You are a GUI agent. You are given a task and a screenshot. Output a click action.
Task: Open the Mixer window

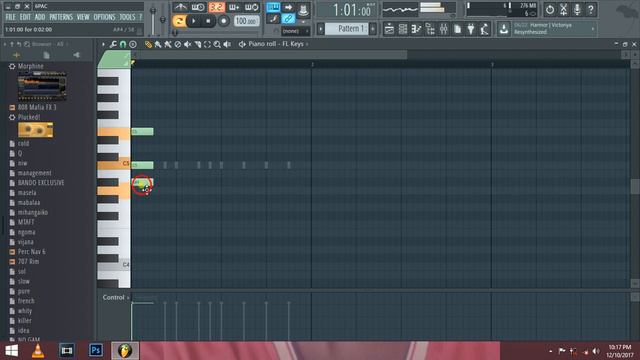pyautogui.click(x=444, y=29)
